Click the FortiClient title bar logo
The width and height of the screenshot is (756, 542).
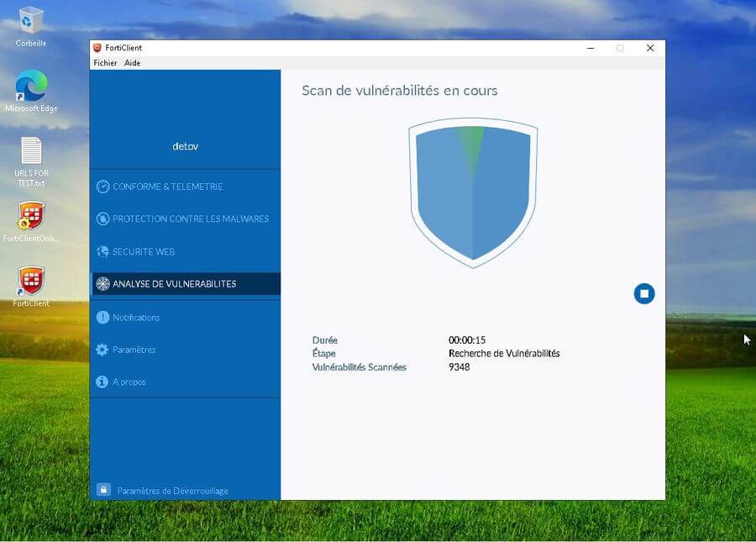coord(97,48)
